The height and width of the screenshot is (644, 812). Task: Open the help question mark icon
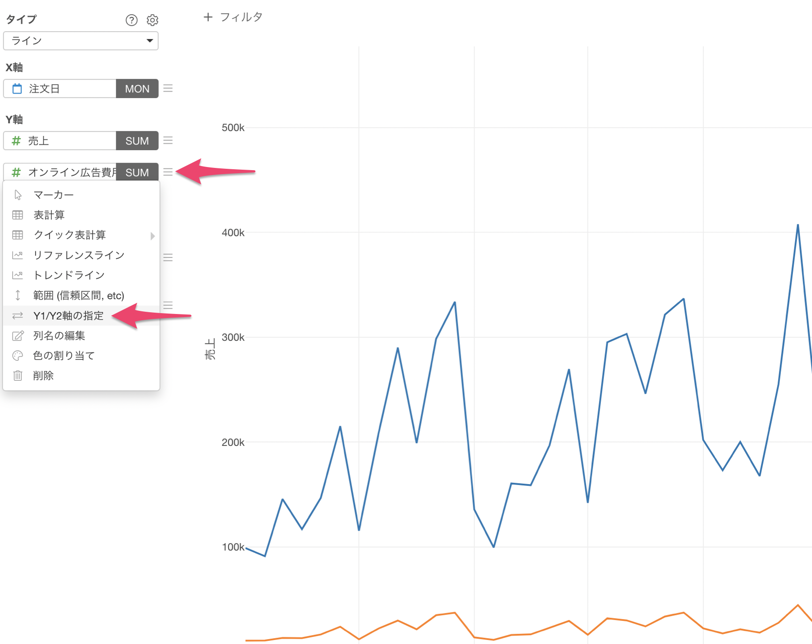131,20
